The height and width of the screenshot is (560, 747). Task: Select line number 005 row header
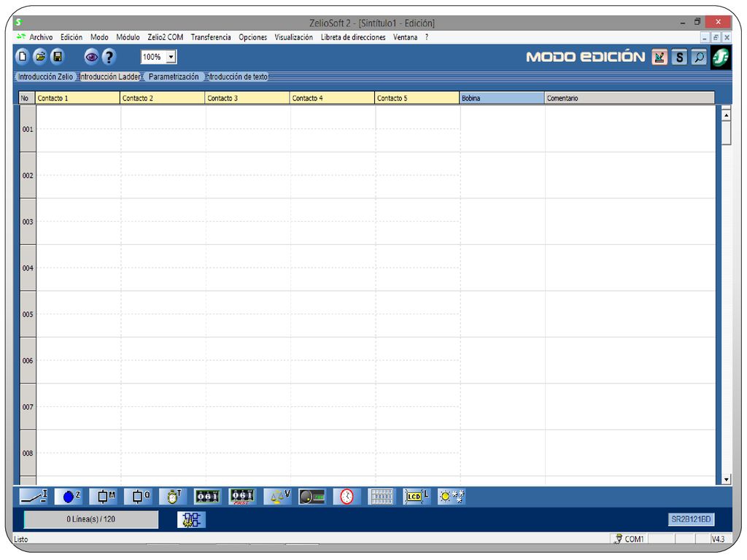pos(28,314)
